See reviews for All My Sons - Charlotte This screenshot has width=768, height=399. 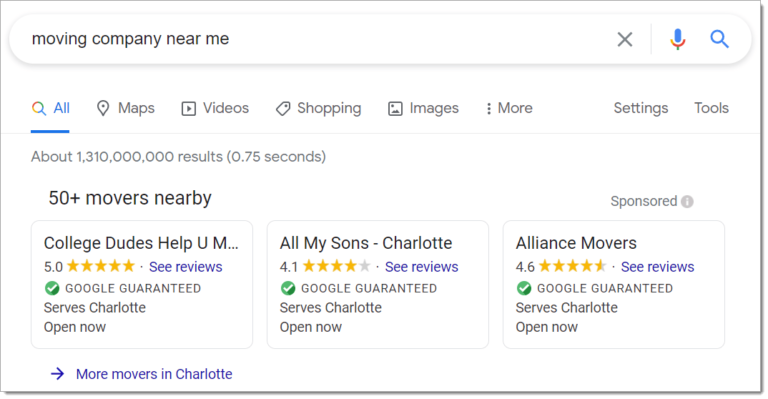click(422, 267)
